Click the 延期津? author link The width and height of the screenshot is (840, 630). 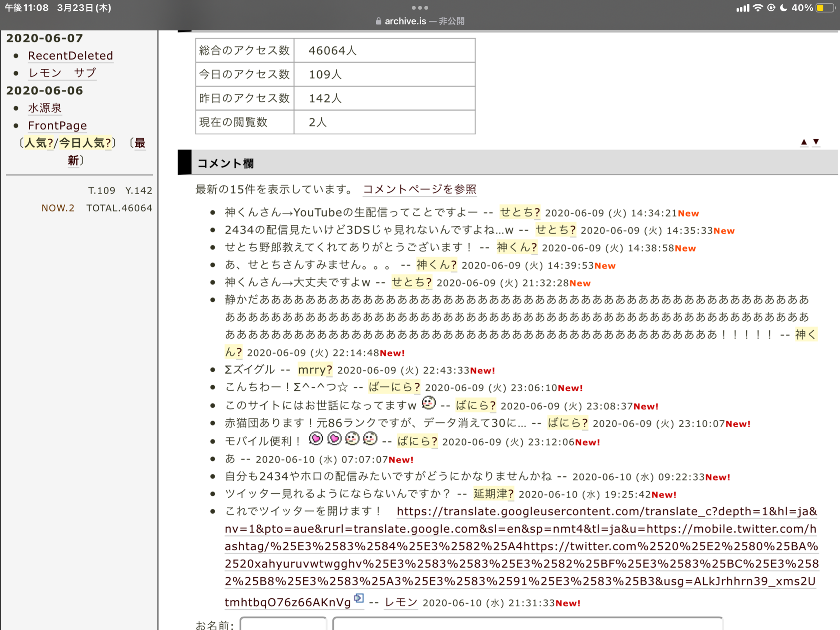pyautogui.click(x=493, y=494)
